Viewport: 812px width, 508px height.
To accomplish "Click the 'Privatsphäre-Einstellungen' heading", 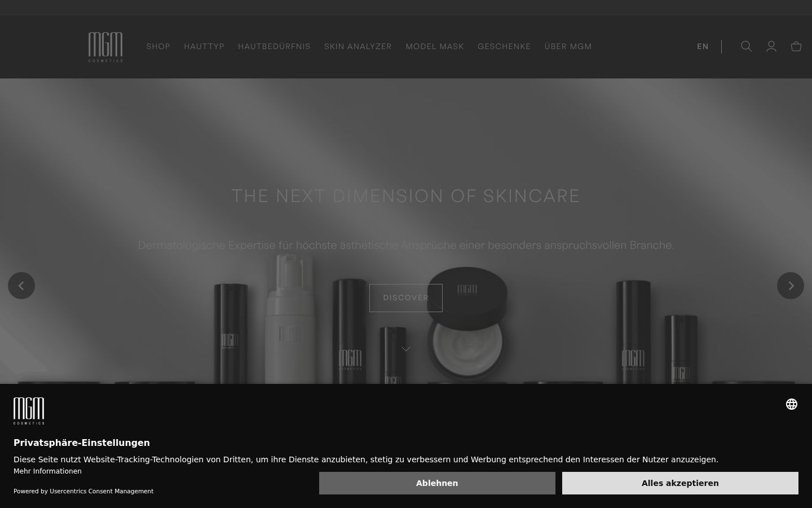I will (82, 443).
